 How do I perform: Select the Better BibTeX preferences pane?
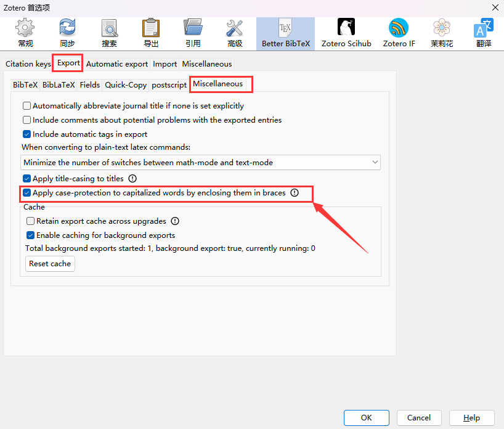pos(285,33)
